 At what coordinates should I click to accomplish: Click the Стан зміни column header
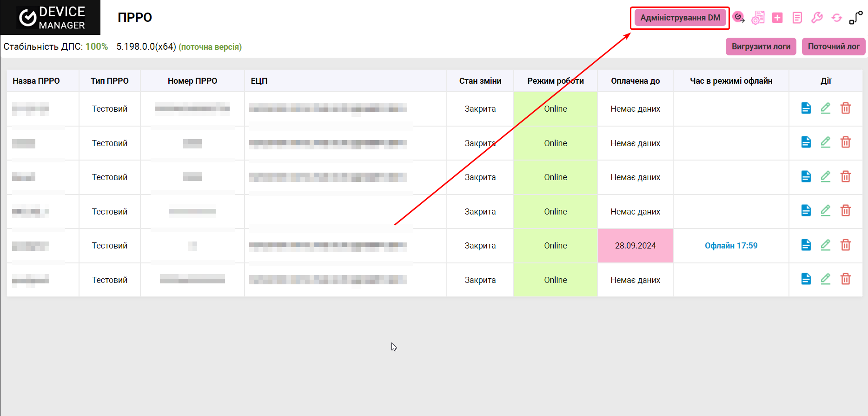(480, 81)
